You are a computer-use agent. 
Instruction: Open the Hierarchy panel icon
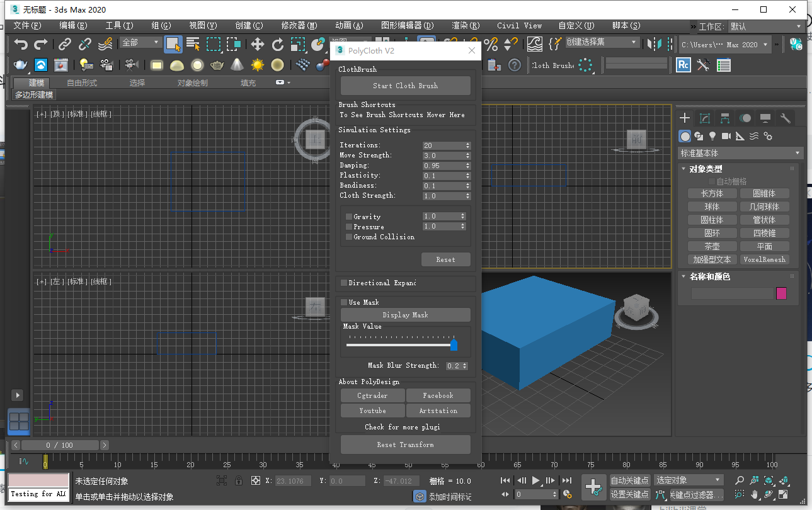point(725,117)
